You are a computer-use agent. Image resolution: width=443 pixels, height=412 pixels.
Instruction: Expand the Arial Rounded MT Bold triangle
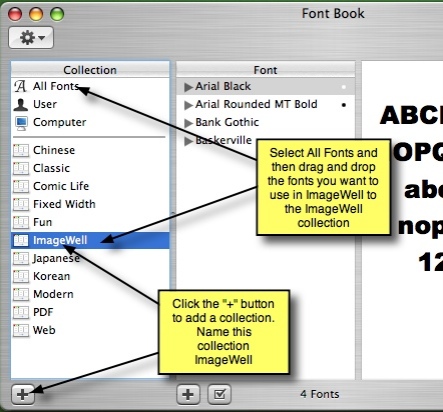[188, 105]
